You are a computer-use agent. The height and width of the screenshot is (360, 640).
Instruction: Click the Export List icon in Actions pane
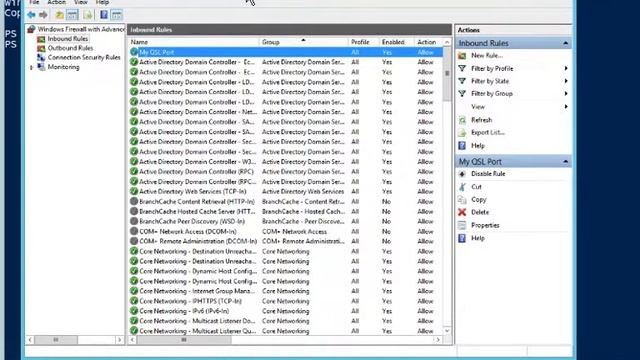(462, 133)
